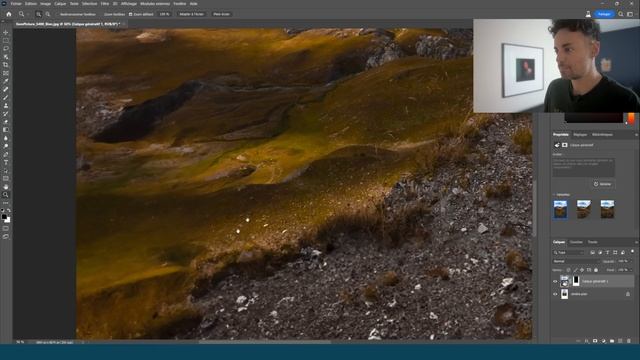Choose the Zoom Out mode icon
640x360 pixels.
coord(48,14)
